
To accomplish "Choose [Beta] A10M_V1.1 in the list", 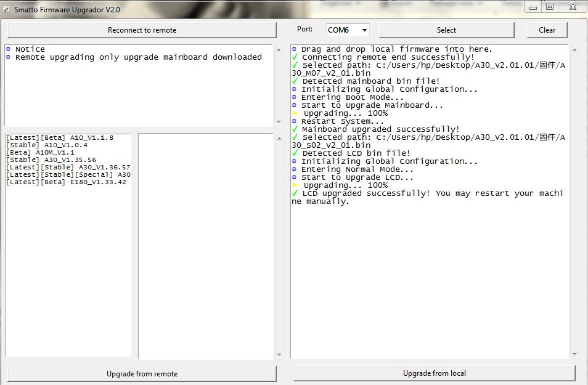I will click(x=41, y=153).
